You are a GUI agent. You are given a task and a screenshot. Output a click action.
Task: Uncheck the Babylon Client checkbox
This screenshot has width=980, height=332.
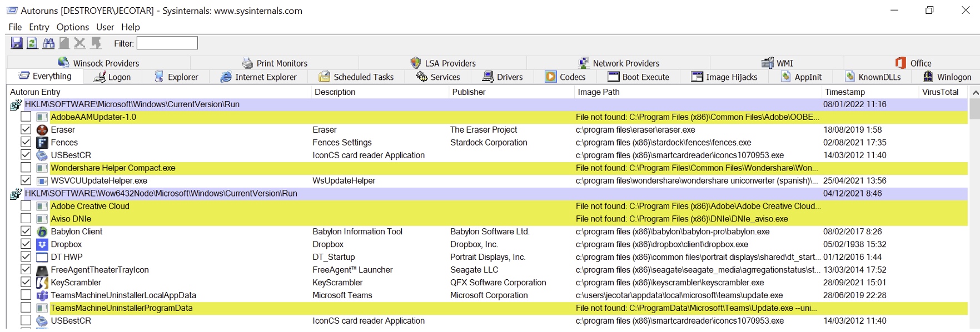pos(26,231)
